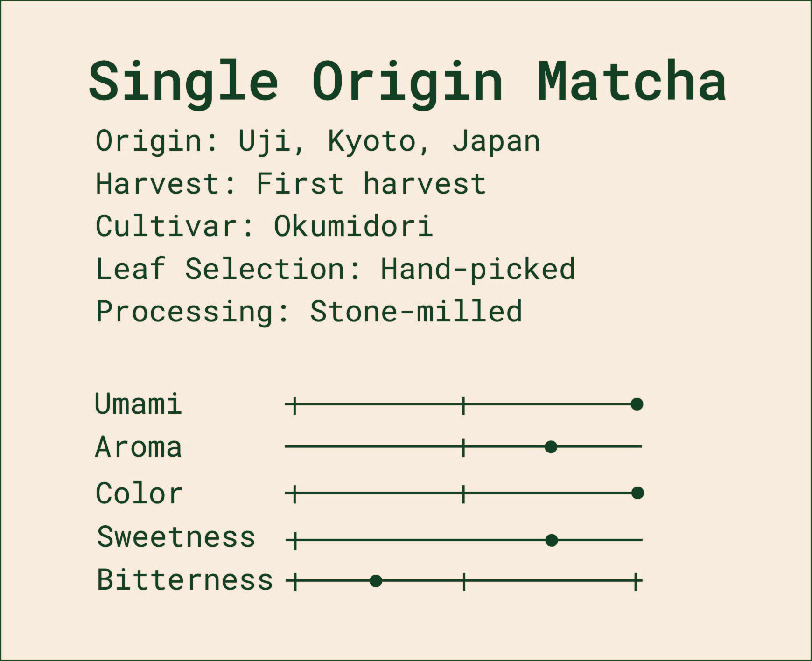
Task: Click the Harvest: First harvest text
Action: [290, 184]
